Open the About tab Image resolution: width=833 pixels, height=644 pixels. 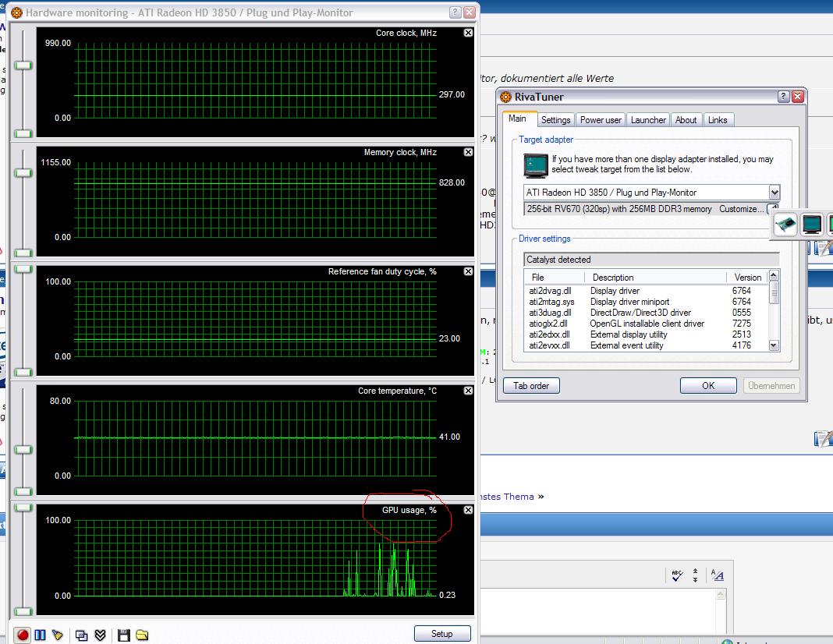(x=686, y=120)
